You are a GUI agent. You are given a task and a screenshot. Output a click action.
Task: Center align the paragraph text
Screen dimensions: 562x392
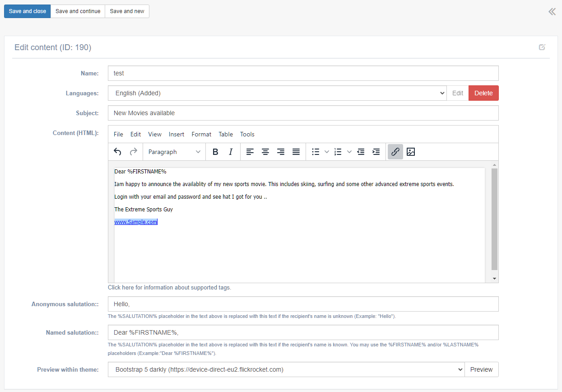(265, 152)
